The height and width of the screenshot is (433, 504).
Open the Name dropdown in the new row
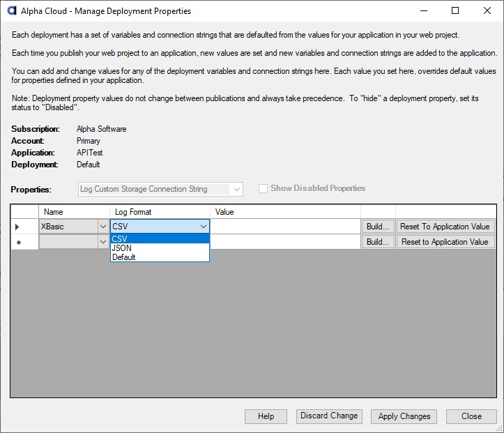103,242
